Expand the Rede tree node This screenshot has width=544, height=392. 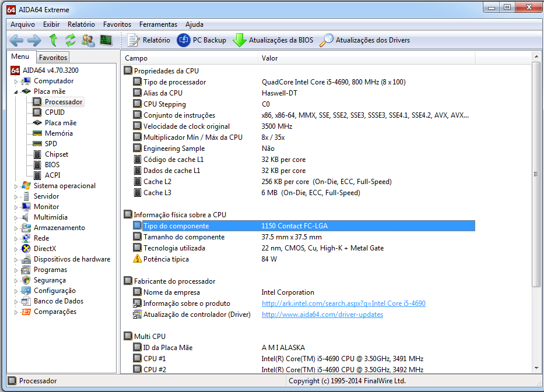(x=16, y=239)
